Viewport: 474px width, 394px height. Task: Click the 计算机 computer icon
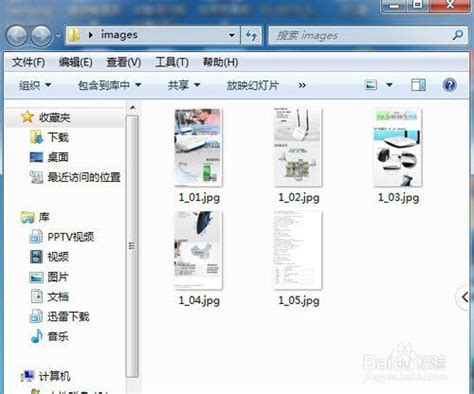[x=27, y=376]
